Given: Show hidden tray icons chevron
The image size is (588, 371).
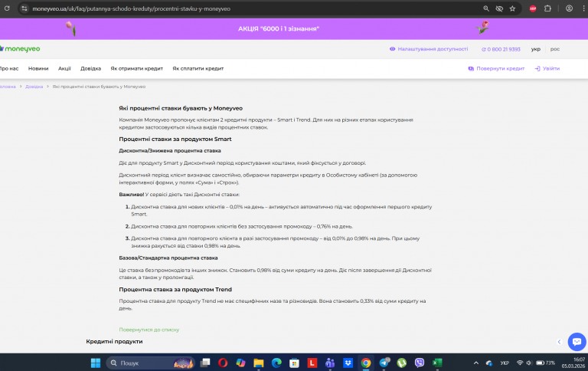Looking at the screenshot, I should [476, 363].
